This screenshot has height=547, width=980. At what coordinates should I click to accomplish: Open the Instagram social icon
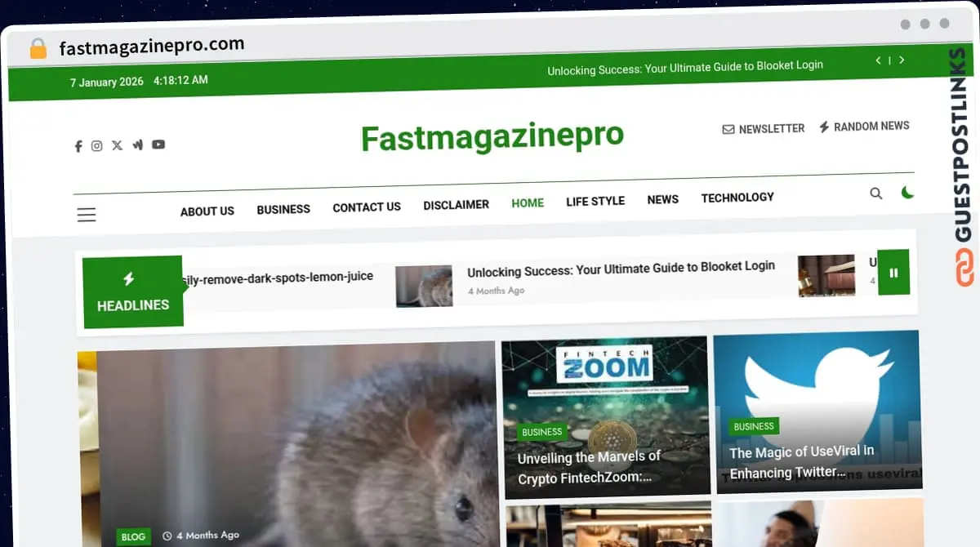[x=96, y=145]
